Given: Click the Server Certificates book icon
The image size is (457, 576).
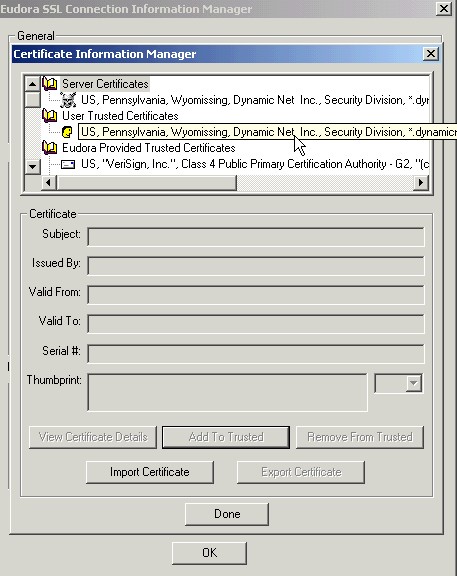Looking at the screenshot, I should [50, 84].
